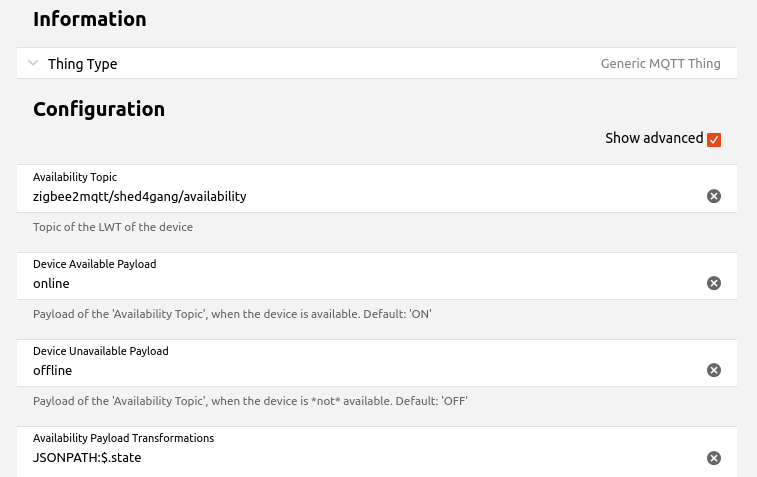The height and width of the screenshot is (477, 757).
Task: Clear the Device Available Payload value
Action: [x=714, y=283]
